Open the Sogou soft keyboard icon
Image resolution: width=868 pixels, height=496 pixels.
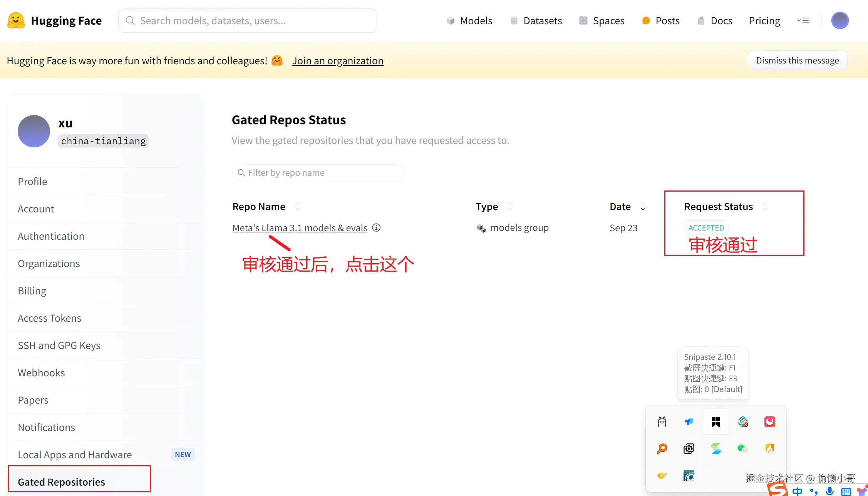pyautogui.click(x=846, y=491)
